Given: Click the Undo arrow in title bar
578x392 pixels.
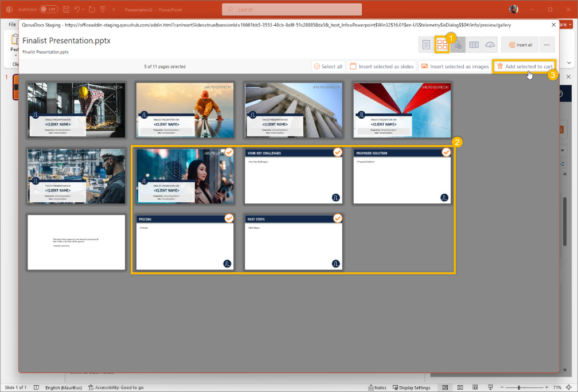Looking at the screenshot, I should pos(77,10).
